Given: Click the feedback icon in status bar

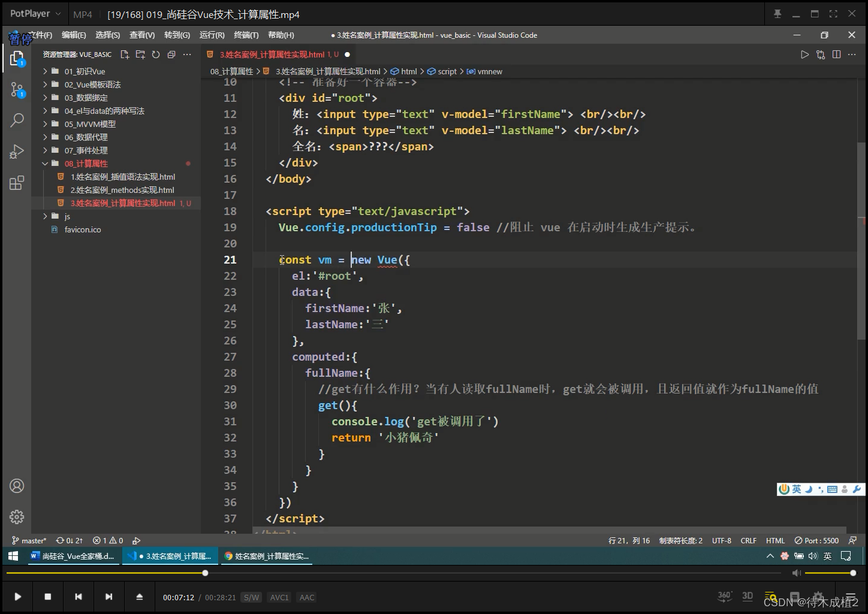Looking at the screenshot, I should pos(852,540).
